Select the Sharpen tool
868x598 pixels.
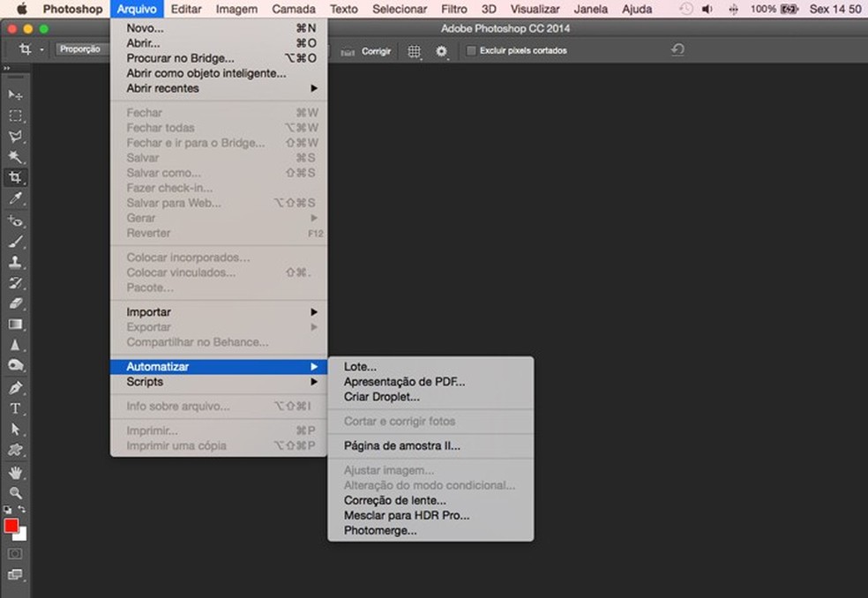tap(15, 345)
